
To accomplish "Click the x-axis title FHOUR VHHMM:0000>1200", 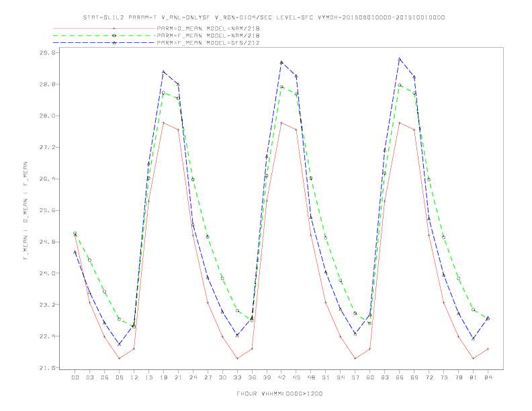I will (279, 394).
